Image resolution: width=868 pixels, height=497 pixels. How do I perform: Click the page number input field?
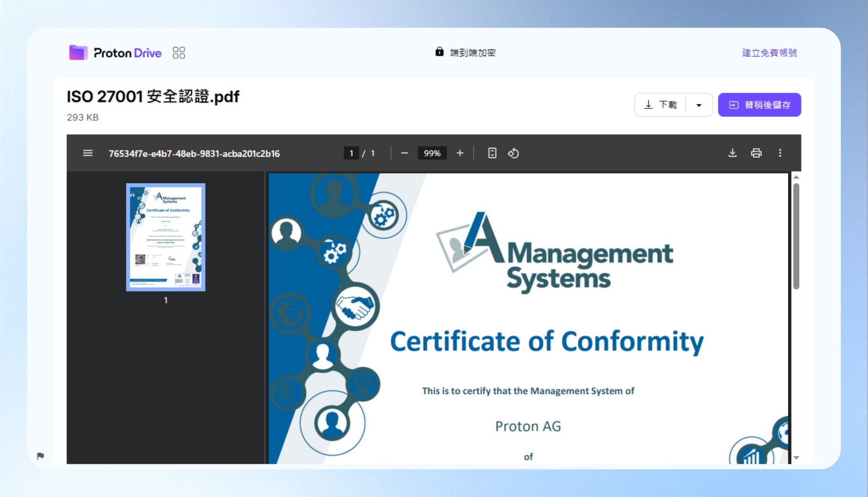[351, 153]
